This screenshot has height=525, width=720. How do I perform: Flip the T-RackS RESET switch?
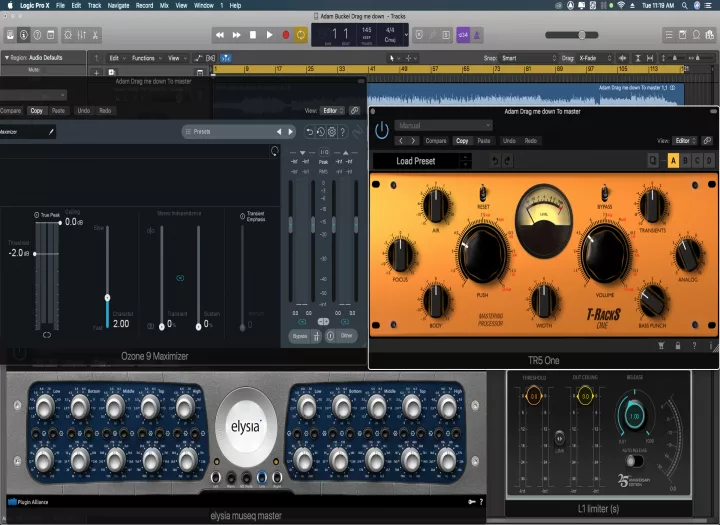click(x=483, y=193)
